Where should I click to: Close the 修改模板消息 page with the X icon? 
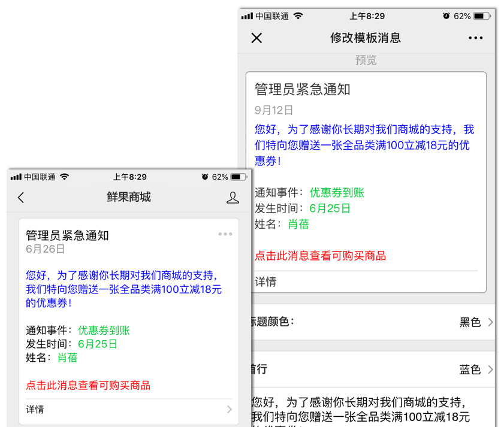coord(256,38)
